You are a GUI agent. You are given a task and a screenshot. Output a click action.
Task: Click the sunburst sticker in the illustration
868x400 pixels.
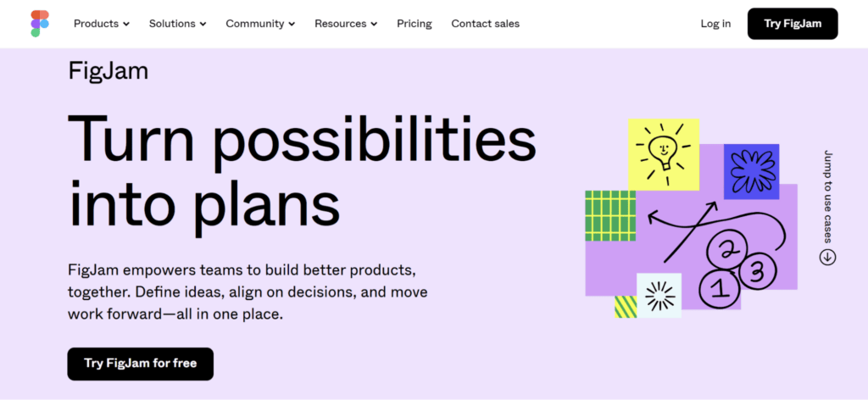tap(659, 296)
